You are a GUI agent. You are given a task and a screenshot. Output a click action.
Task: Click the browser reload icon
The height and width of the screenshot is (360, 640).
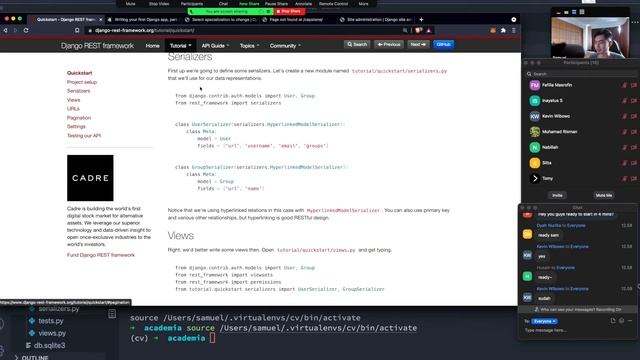26,30
